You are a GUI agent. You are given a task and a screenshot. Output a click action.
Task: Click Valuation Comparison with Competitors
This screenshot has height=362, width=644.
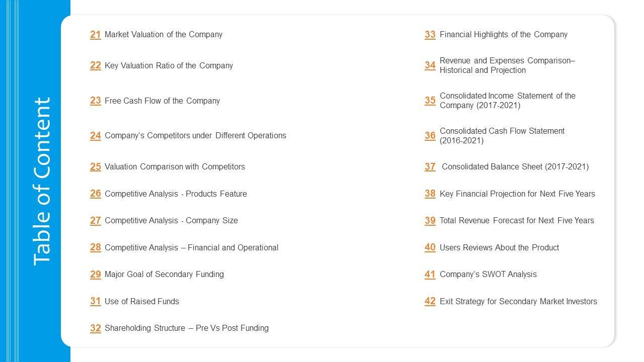tap(175, 166)
